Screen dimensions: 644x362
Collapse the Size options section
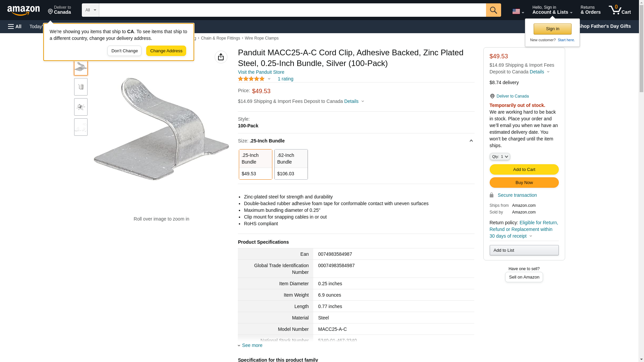pyautogui.click(x=471, y=141)
